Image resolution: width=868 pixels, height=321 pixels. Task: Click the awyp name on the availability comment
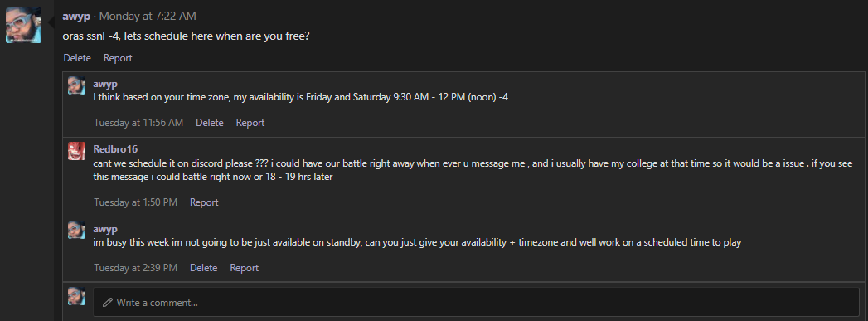tap(105, 84)
